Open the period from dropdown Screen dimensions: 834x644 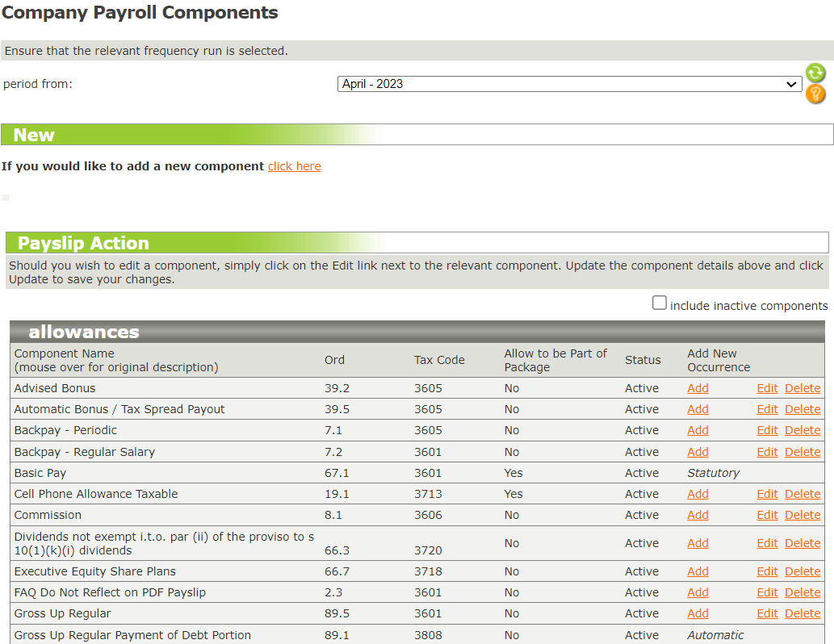pyautogui.click(x=569, y=84)
